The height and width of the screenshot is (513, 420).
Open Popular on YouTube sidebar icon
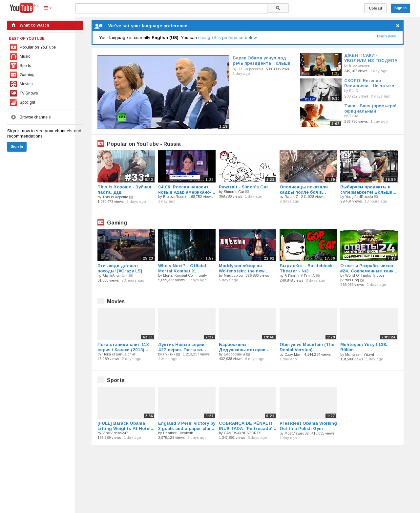13,47
